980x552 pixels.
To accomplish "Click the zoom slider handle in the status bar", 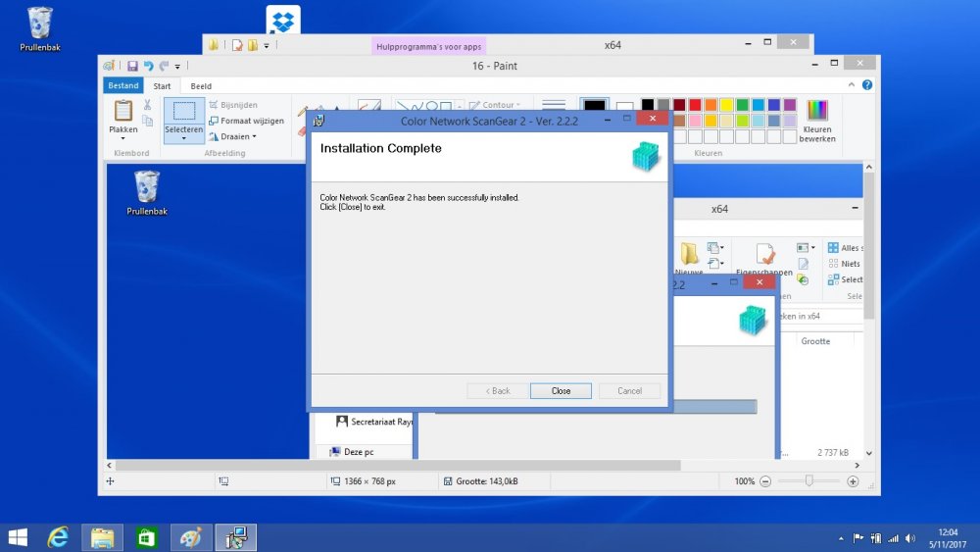I will pyautogui.click(x=808, y=481).
